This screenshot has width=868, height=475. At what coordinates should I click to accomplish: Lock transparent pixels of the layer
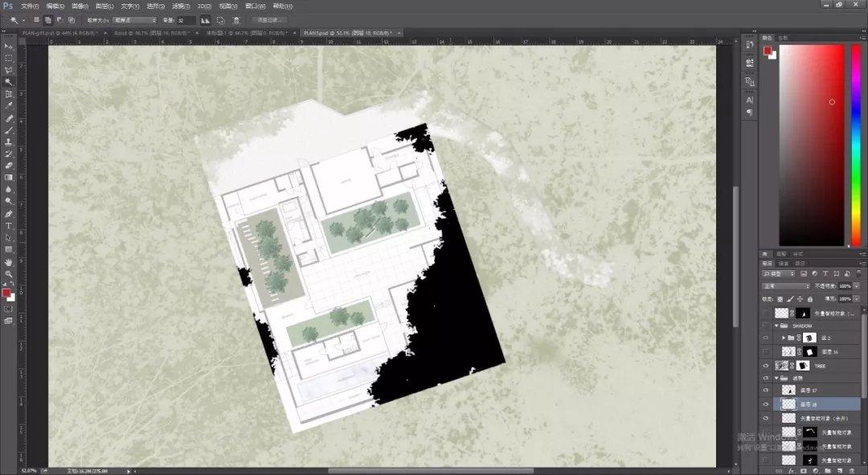pyautogui.click(x=780, y=299)
